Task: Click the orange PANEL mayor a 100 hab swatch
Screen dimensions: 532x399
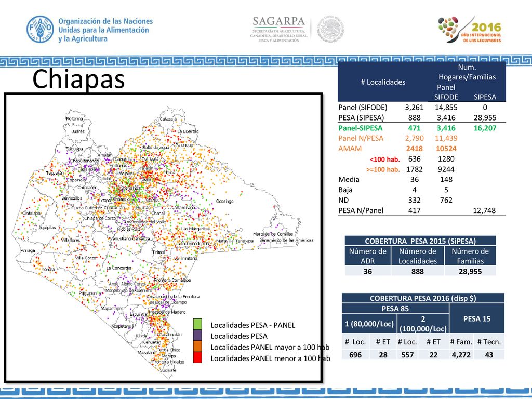Action: pos(197,347)
